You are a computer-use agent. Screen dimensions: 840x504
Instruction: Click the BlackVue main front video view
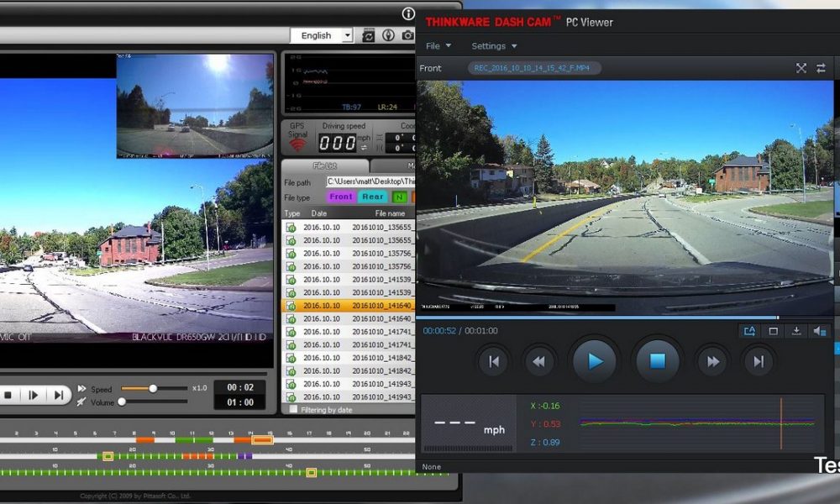click(x=136, y=211)
